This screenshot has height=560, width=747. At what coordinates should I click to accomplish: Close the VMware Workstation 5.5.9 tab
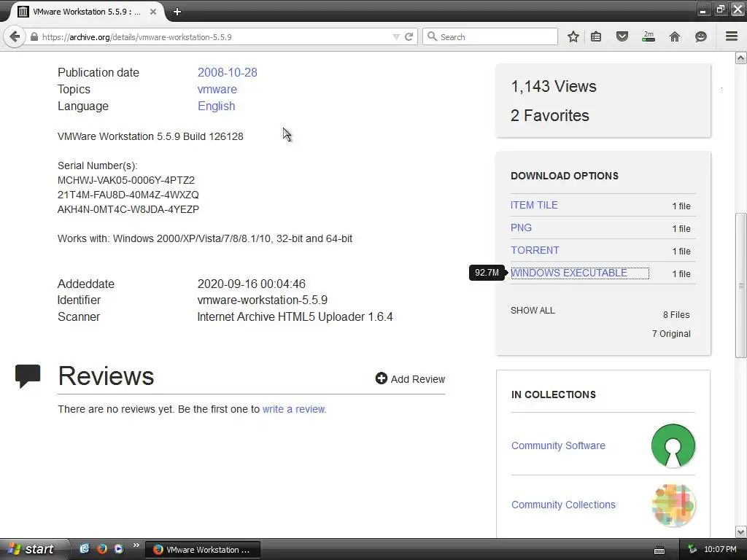tap(153, 12)
